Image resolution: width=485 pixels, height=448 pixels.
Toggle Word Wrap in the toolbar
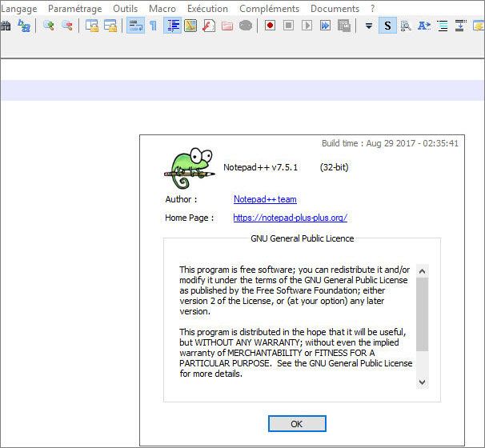point(135,26)
